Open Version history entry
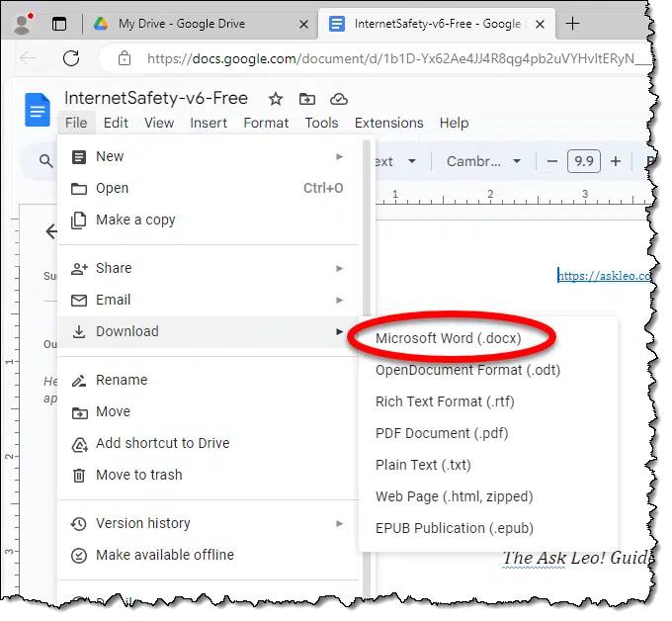The image size is (672, 621). (209, 524)
